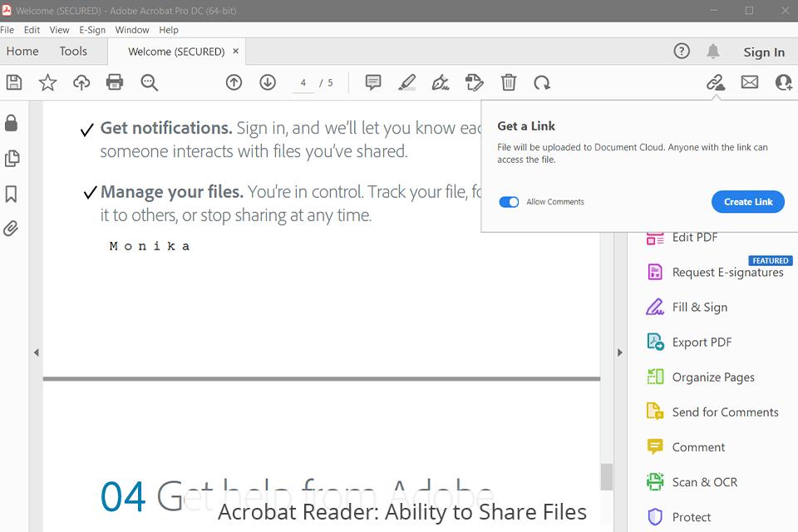Print the document via printer icon
798x532 pixels.
(x=115, y=82)
